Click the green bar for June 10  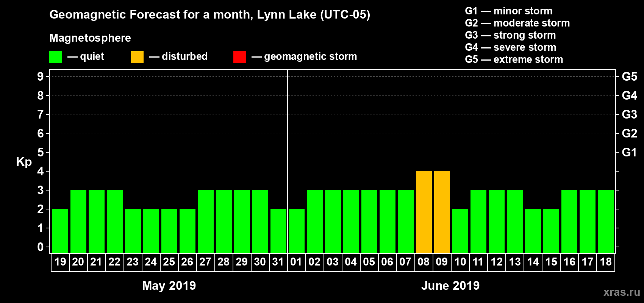pos(460,231)
